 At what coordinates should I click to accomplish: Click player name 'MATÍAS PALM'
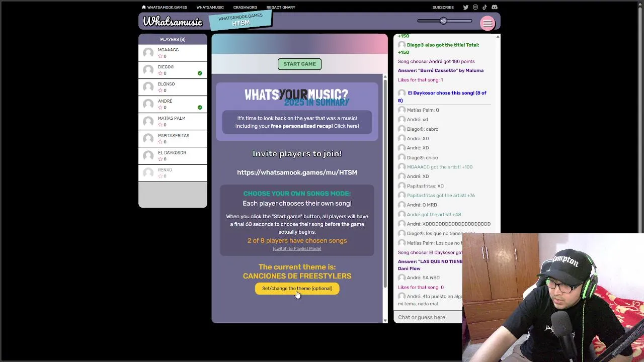(172, 118)
